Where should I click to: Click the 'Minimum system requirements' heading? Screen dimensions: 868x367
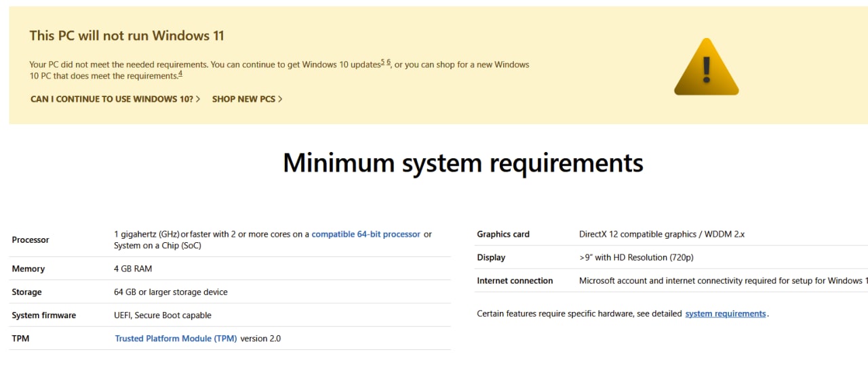[463, 163]
